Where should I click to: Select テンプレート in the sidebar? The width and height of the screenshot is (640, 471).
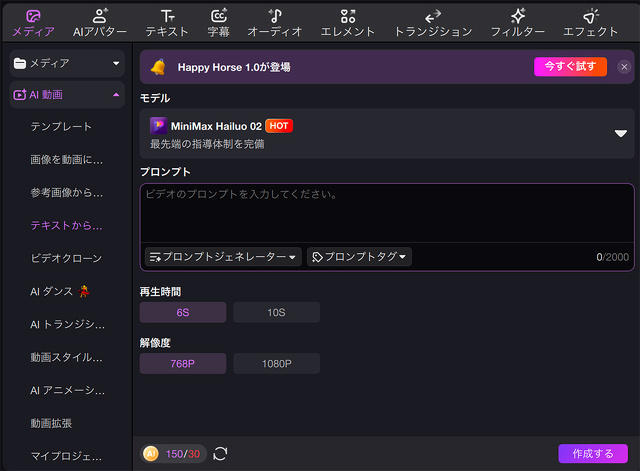coord(61,127)
